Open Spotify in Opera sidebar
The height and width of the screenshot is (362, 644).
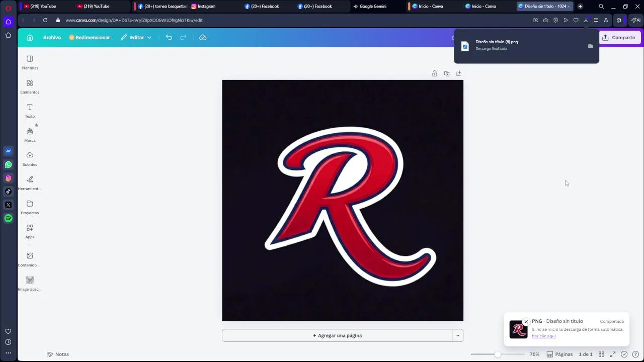tap(8, 218)
